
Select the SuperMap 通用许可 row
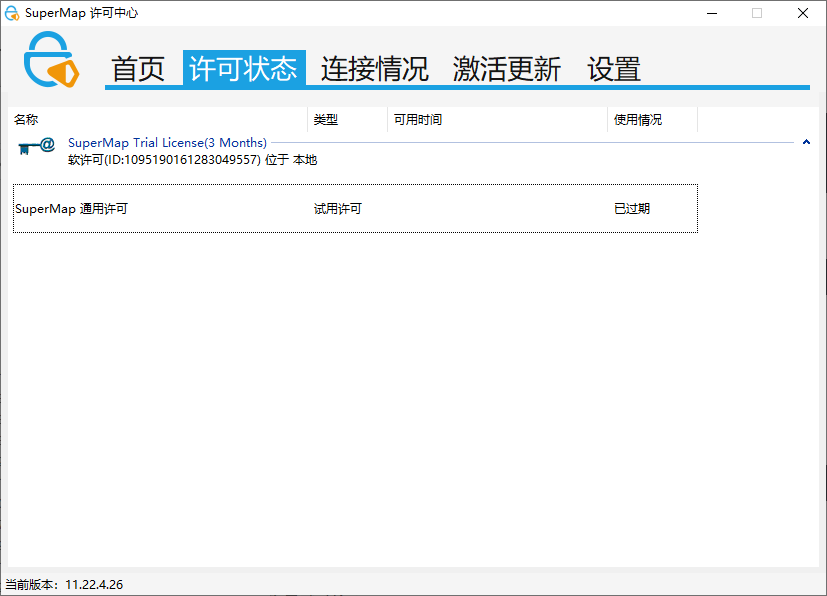click(355, 208)
